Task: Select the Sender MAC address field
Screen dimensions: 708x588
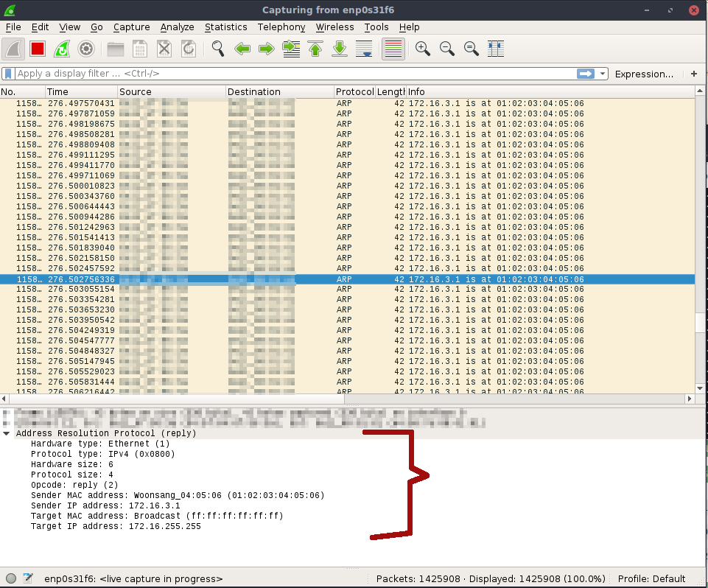Action: click(x=178, y=495)
